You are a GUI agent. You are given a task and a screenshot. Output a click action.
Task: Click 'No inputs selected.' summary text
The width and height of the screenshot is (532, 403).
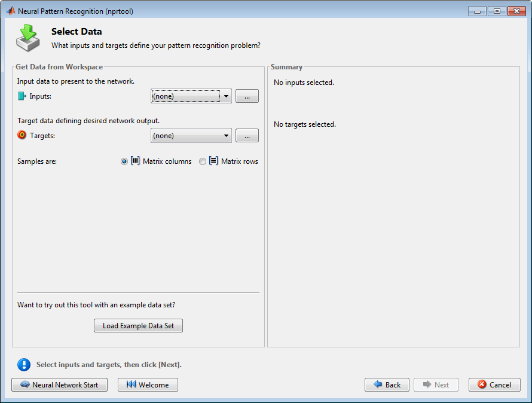(304, 83)
